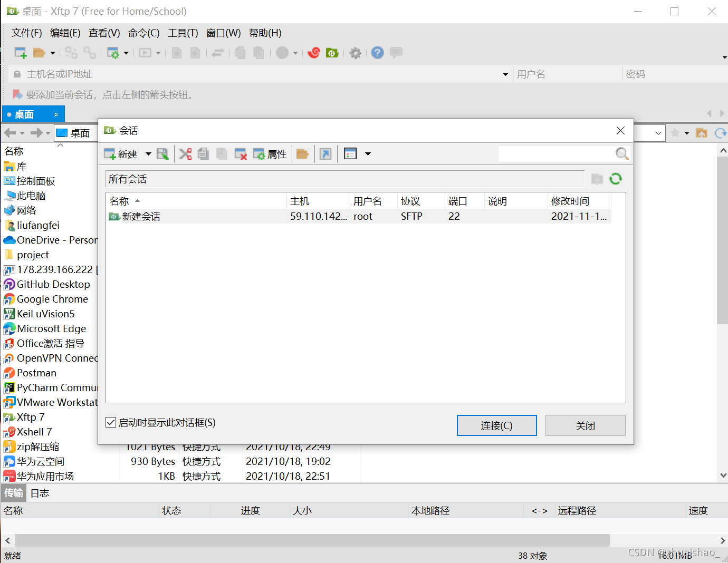This screenshot has width=728, height=563.
Task: Click the refresh icon at top right
Action: (x=721, y=133)
